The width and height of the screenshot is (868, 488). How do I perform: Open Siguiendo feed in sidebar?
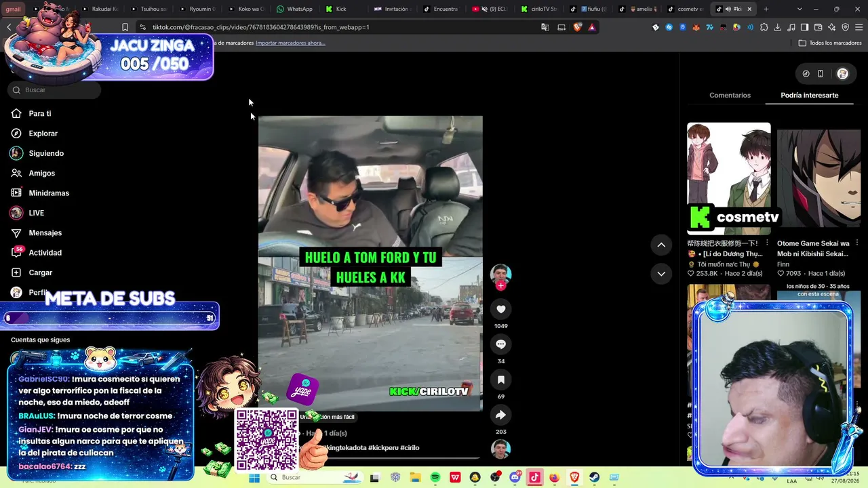[46, 153]
